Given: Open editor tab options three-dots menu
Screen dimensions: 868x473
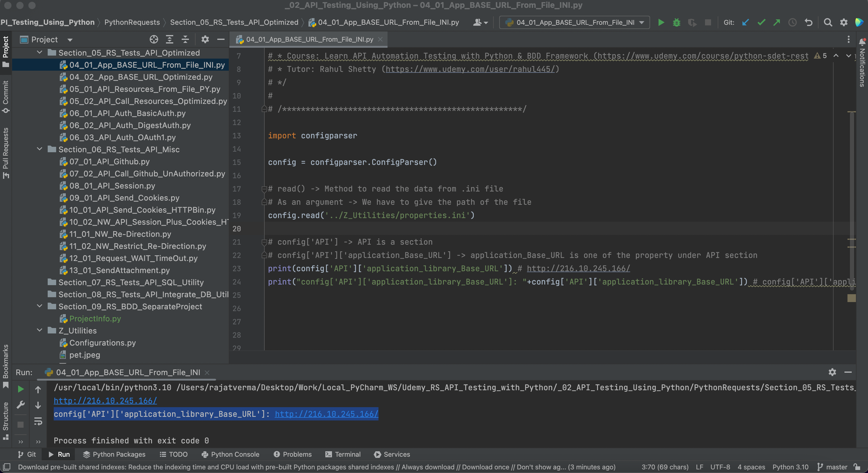Looking at the screenshot, I should [x=848, y=40].
